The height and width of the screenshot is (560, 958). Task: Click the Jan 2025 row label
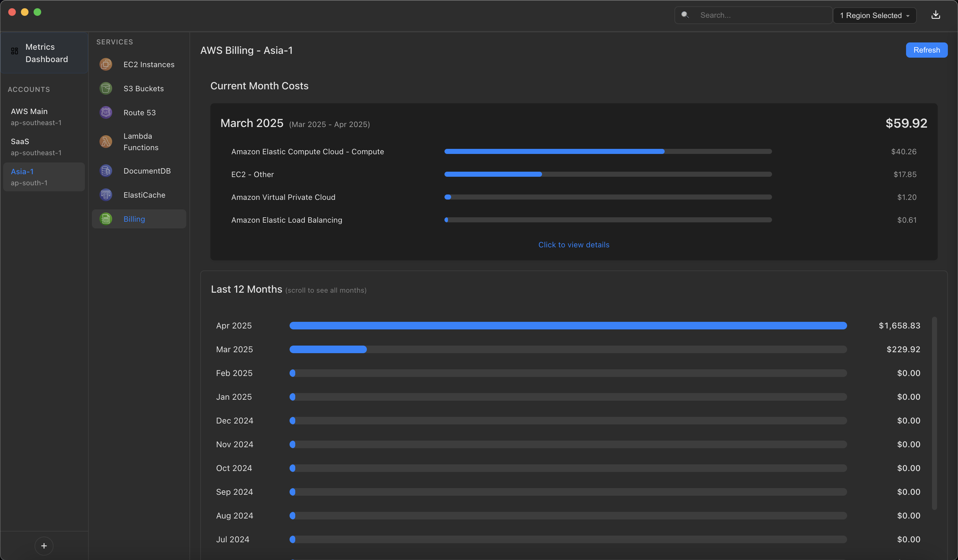point(234,397)
